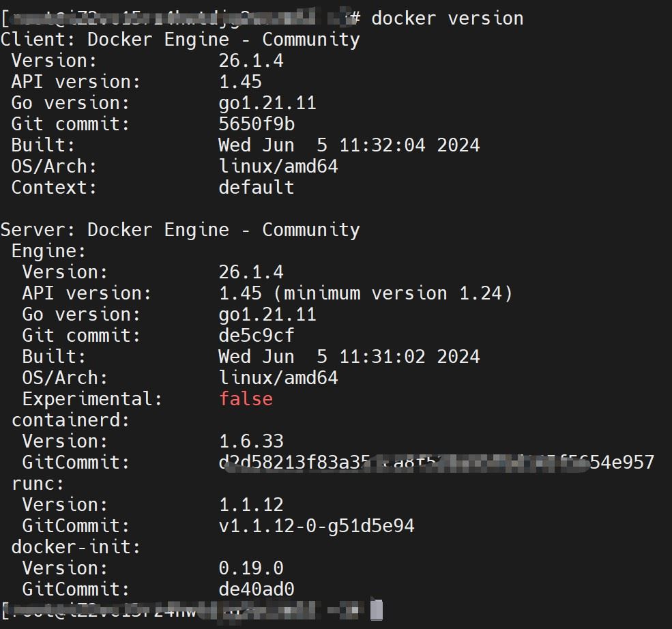Image resolution: width=672 pixels, height=629 pixels.
Task: Click the typed "docker version" command text
Action: tap(447, 18)
